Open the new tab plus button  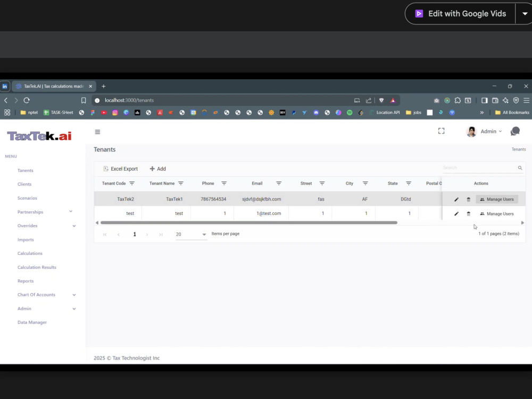click(104, 86)
